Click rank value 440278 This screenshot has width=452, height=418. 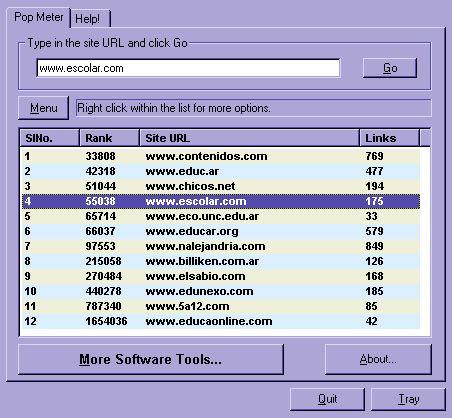[103, 291]
